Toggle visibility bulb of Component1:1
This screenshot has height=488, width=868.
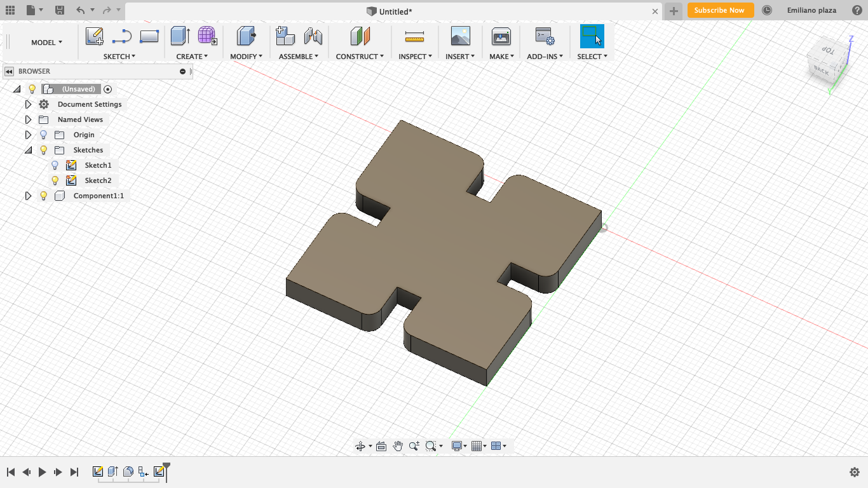coord(43,196)
